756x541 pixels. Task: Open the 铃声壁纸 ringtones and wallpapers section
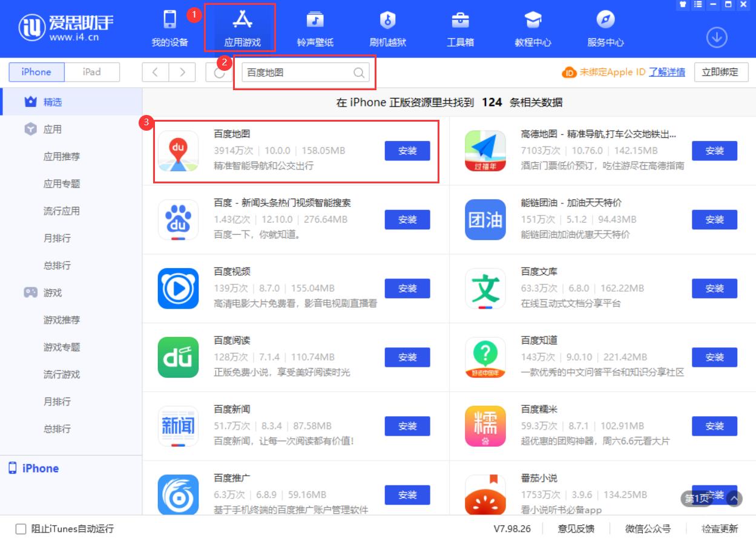click(x=315, y=28)
